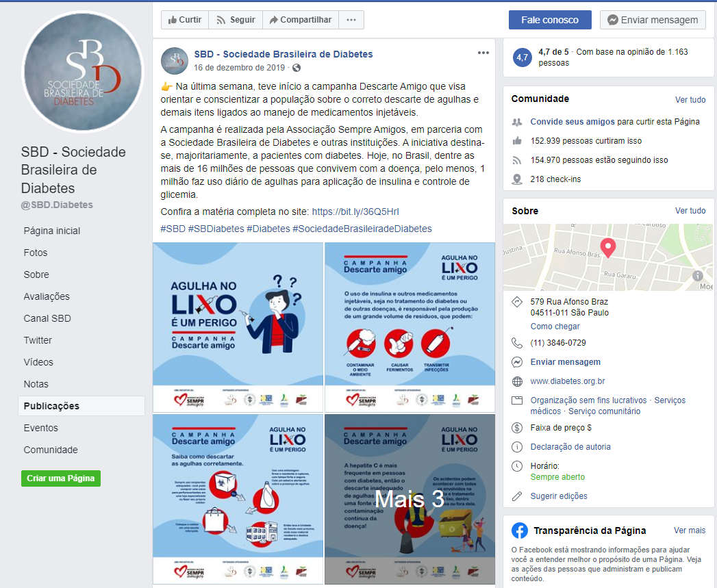
Task: Open Avaliações in the sidebar
Action: [47, 297]
